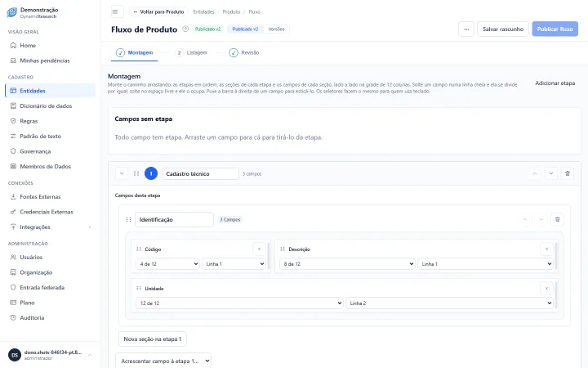Follow the Produto breadcrumb link

tap(231, 11)
